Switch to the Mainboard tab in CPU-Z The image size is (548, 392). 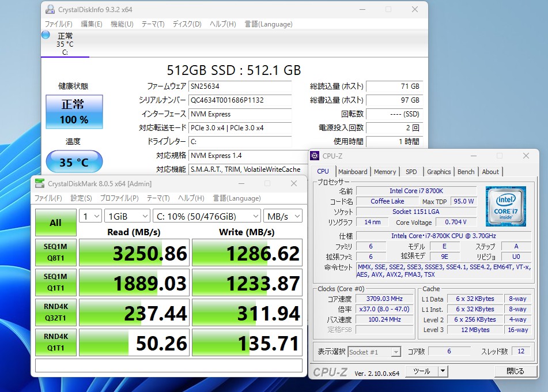[353, 172]
